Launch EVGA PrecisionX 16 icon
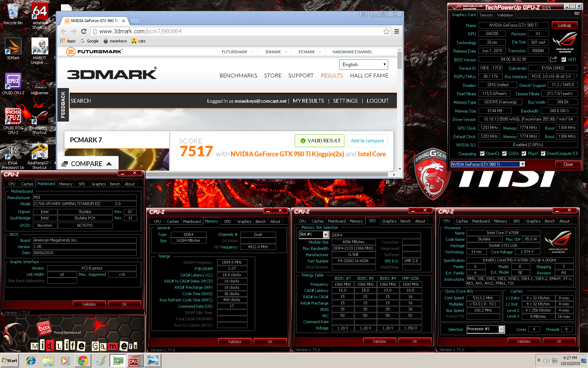Image resolution: width=588 pixels, height=368 pixels. coord(13,156)
